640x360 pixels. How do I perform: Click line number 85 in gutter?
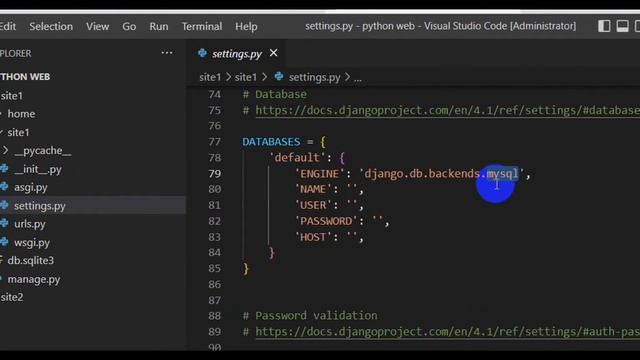215,269
